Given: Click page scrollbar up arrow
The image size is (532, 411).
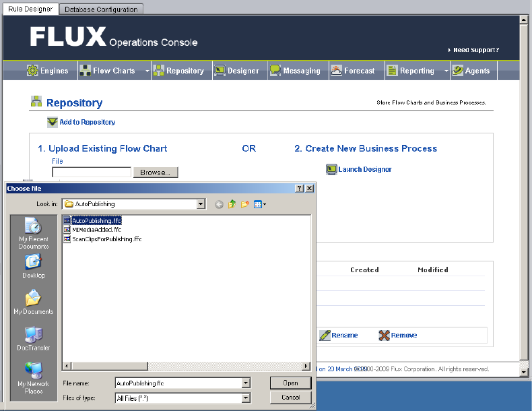Looking at the screenshot, I should (523, 20).
